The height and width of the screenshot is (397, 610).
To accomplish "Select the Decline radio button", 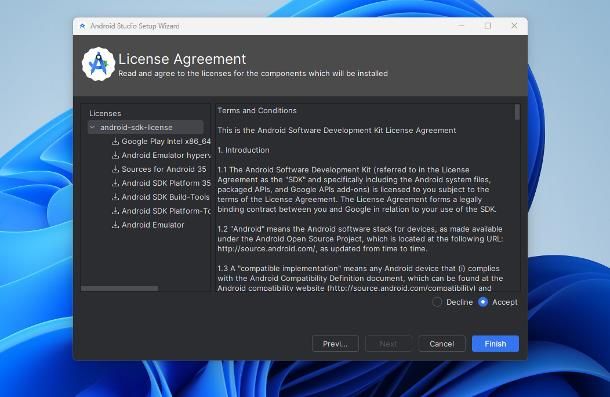I will click(x=437, y=302).
